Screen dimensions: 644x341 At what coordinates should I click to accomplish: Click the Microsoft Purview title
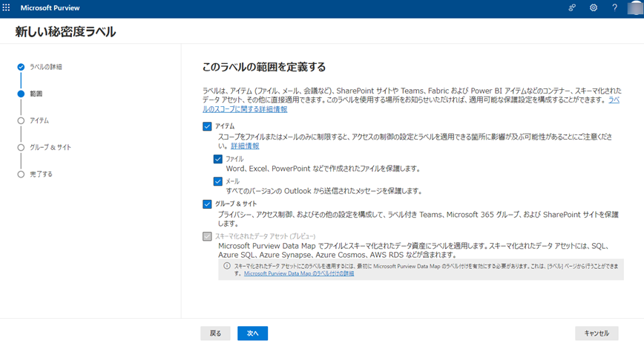[x=50, y=8]
